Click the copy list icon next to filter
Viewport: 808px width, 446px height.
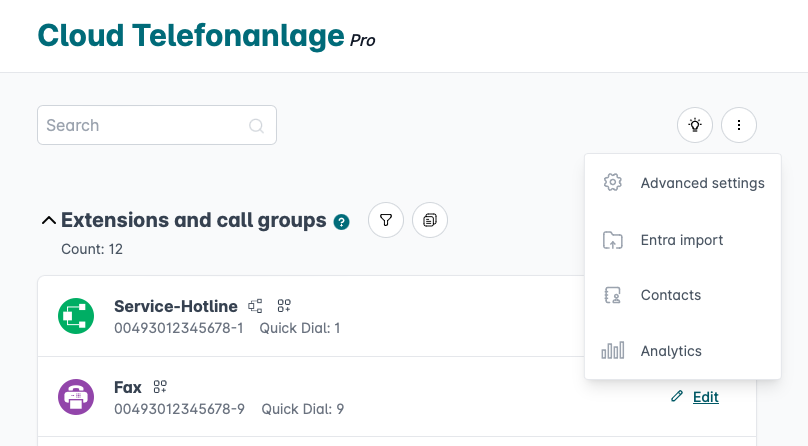tap(430, 220)
